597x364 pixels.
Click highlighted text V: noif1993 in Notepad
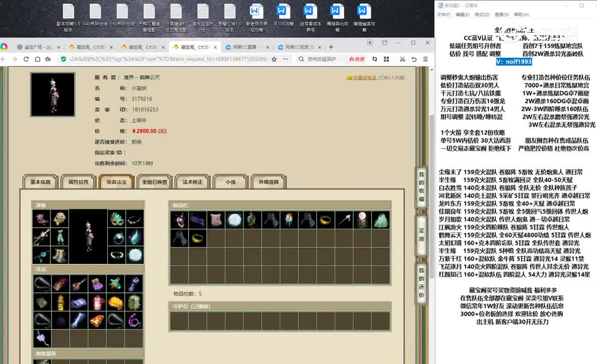click(514, 62)
